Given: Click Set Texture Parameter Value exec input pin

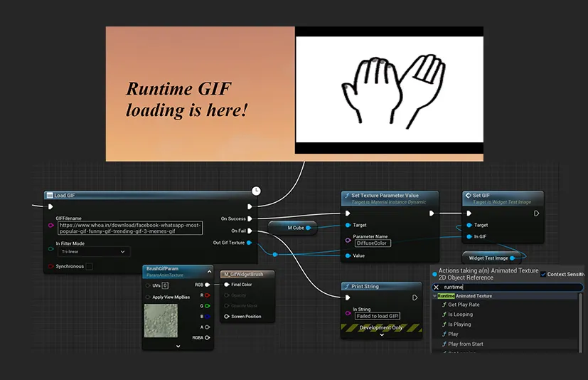Looking at the screenshot, I should [348, 213].
